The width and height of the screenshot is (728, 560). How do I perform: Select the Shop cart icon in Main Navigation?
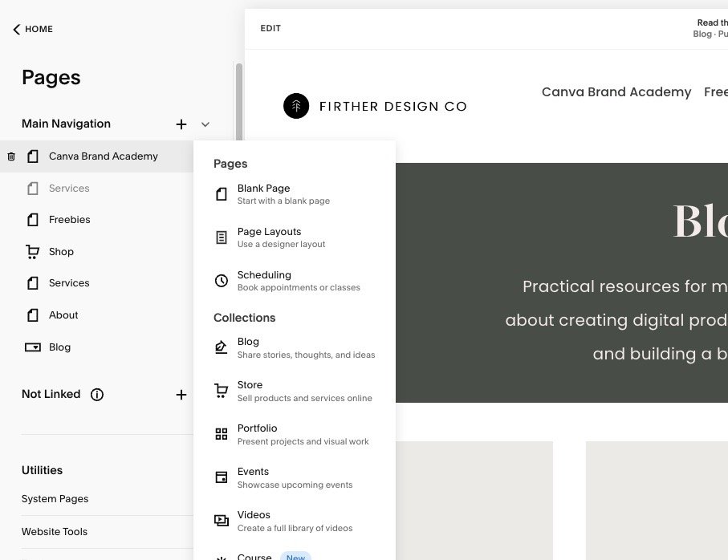(33, 252)
